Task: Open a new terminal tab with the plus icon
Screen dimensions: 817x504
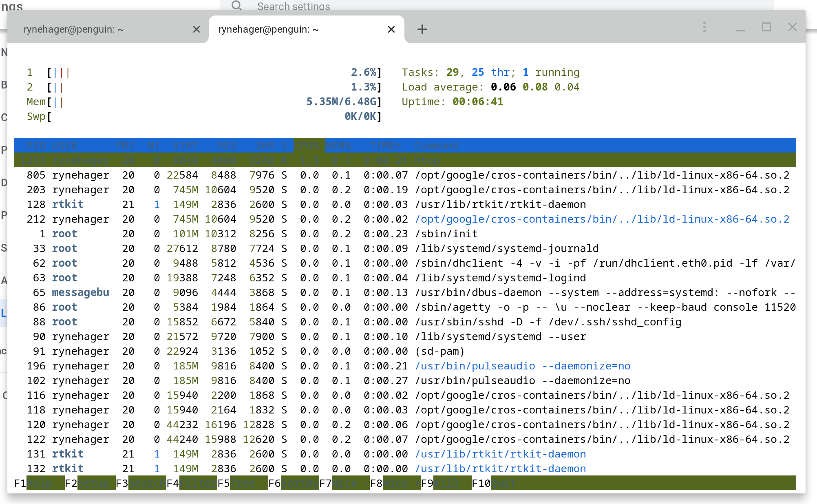Action: (422, 29)
